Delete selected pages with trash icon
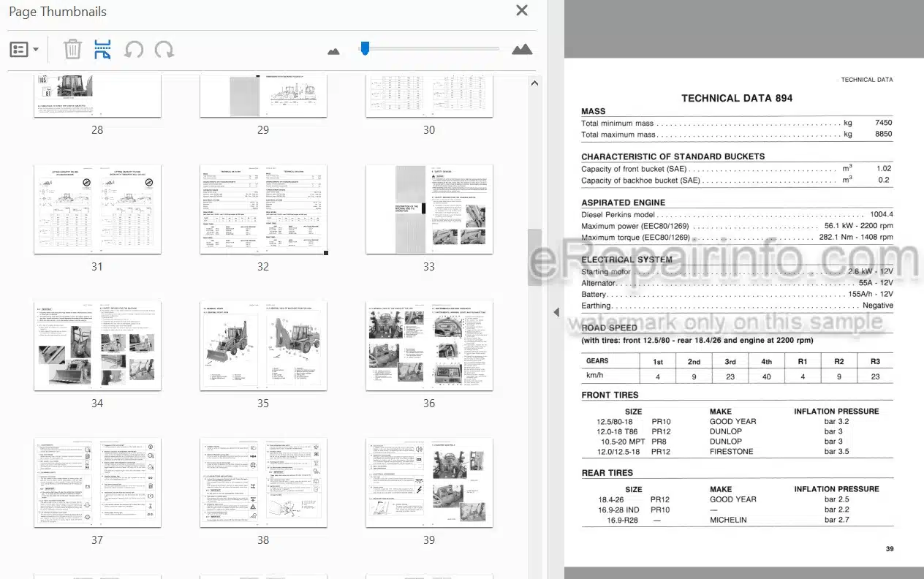Viewport: 924px width, 579px height. (72, 50)
